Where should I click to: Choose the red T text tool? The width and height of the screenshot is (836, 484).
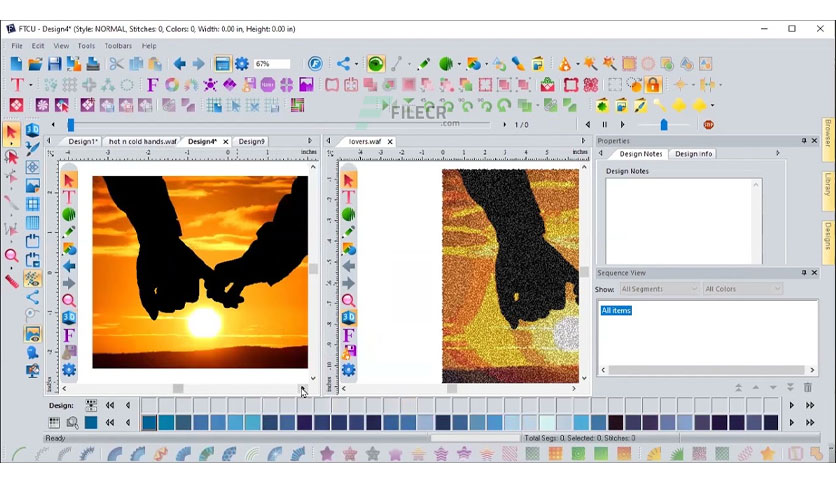point(17,84)
